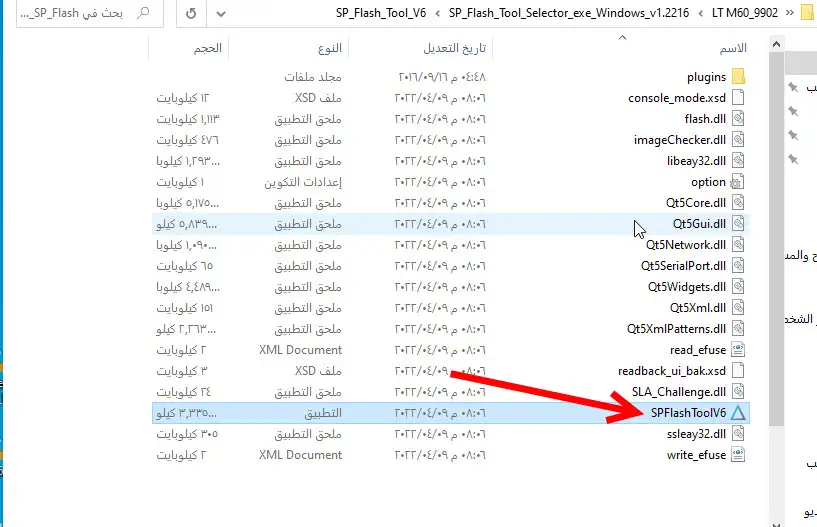Expand the chevron after SP_Flash_Tool_V6 breadcrumb
The height and width of the screenshot is (527, 817).
[x=439, y=14]
